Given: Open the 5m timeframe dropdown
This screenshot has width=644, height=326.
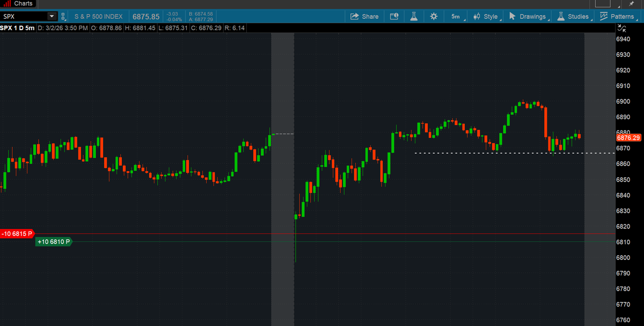Looking at the screenshot, I should 456,17.
